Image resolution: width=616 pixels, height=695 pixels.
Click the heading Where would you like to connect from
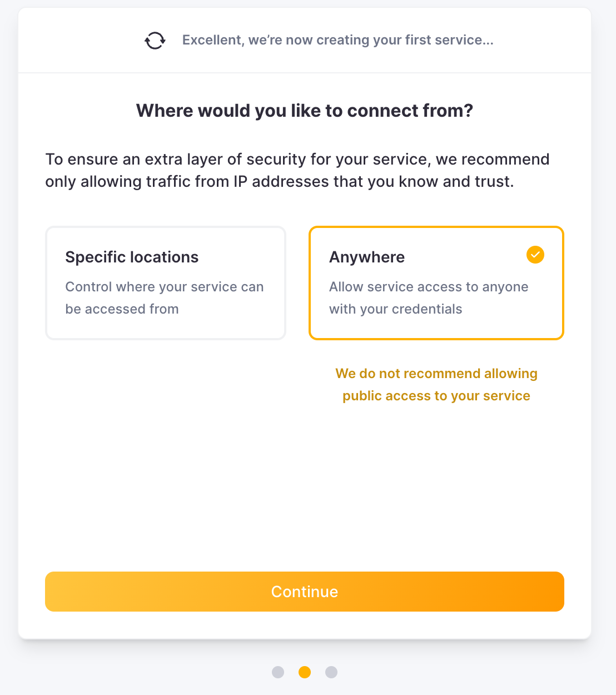[305, 111]
